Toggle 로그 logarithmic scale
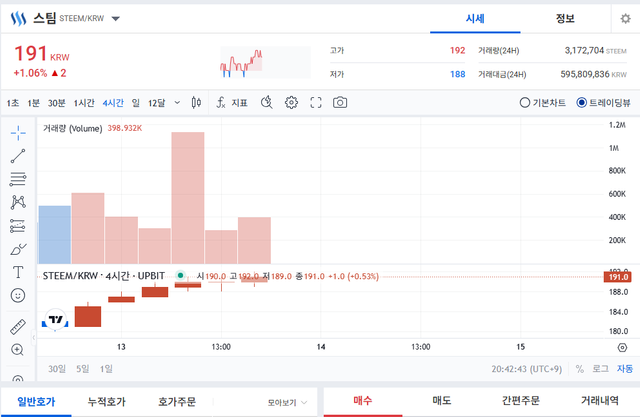 coord(600,369)
